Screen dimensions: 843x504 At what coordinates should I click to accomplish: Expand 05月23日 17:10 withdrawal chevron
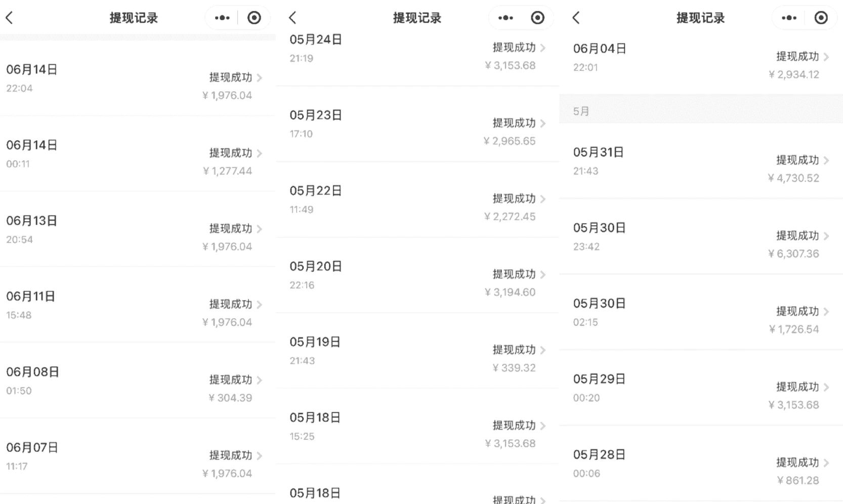(543, 123)
